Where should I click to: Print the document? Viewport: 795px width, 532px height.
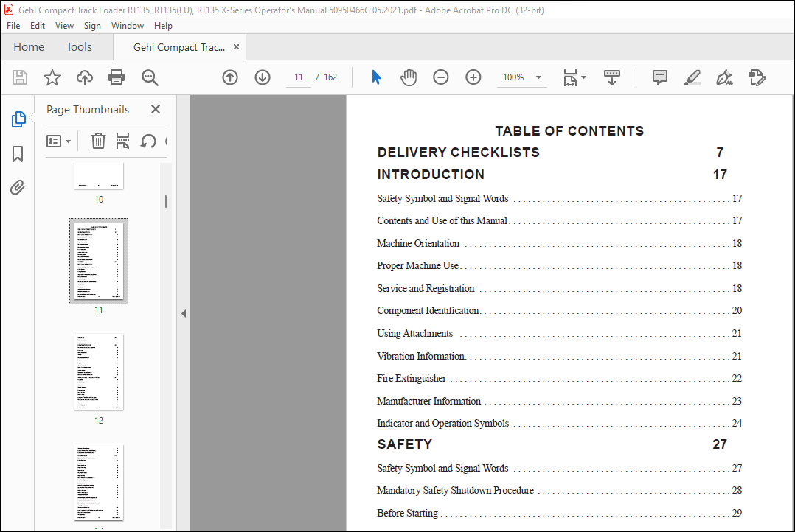[x=117, y=77]
